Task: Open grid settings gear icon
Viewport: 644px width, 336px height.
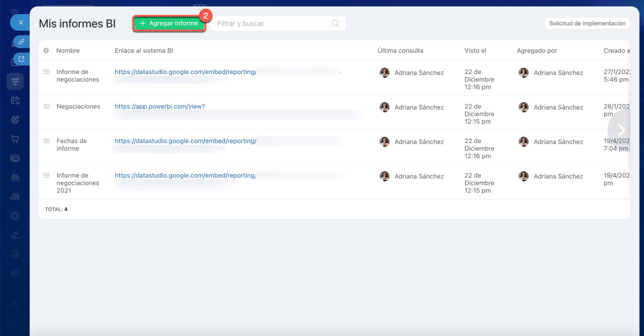Action: (46, 51)
